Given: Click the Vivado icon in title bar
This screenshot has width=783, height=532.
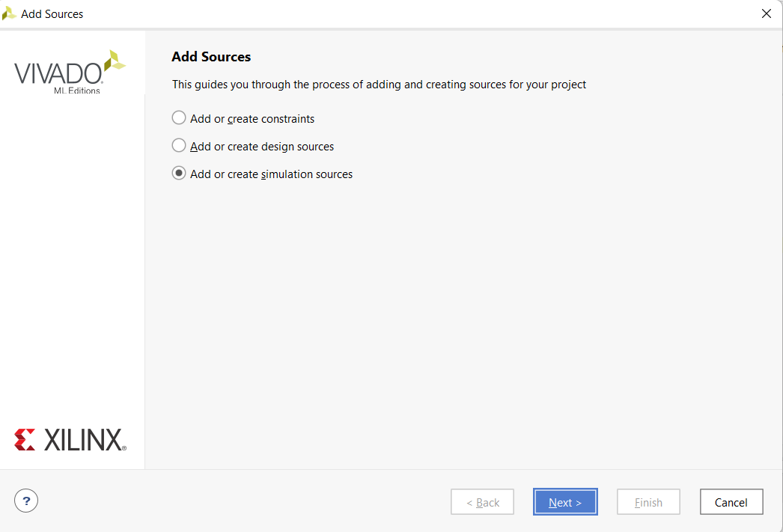Looking at the screenshot, I should (9, 13).
